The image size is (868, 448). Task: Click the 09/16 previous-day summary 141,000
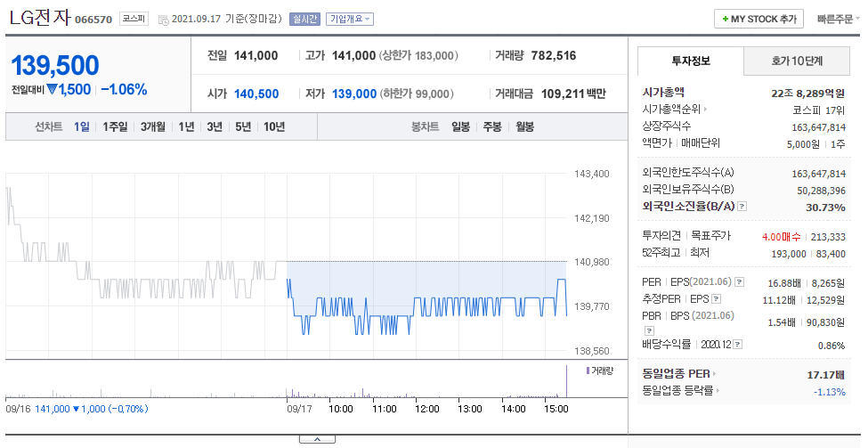[x=53, y=409]
